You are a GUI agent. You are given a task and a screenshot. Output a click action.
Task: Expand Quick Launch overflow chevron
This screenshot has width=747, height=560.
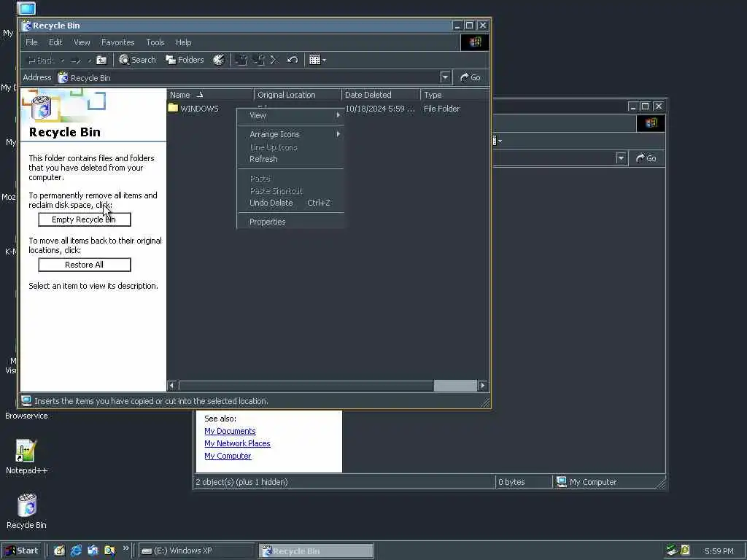pyautogui.click(x=125, y=548)
